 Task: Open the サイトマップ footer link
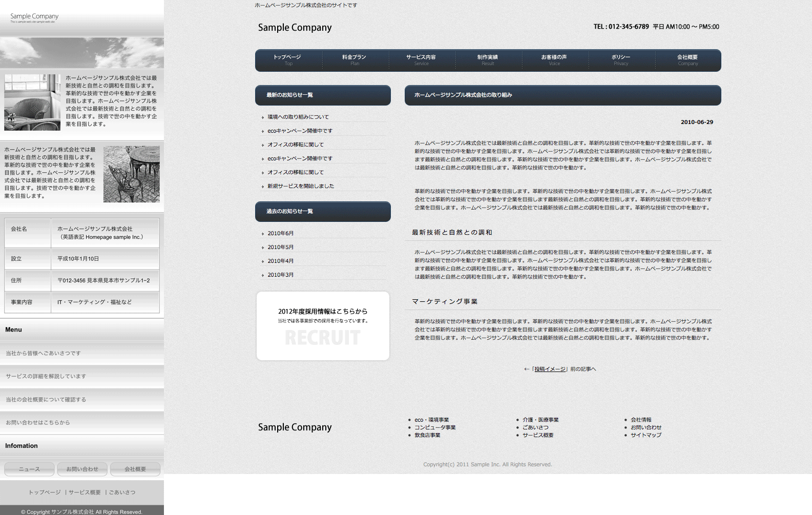click(646, 436)
